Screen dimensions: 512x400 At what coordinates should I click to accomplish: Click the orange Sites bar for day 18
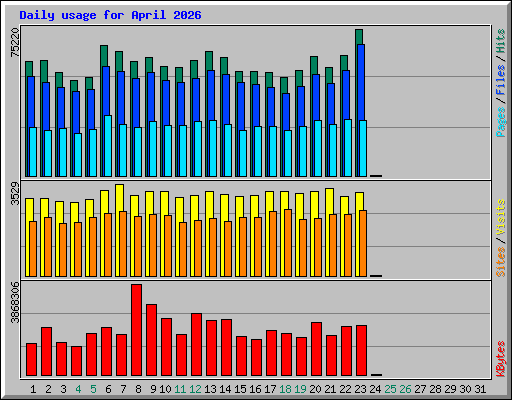[288, 243]
